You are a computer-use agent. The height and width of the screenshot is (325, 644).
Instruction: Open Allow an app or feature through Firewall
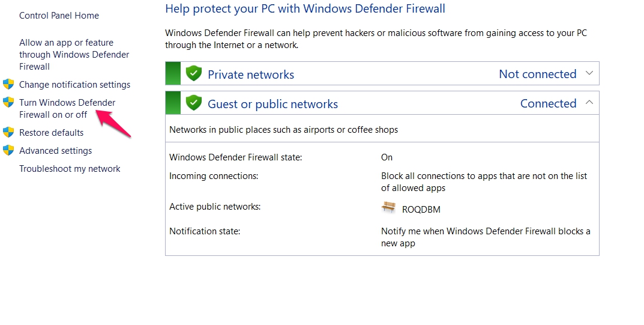pos(74,55)
